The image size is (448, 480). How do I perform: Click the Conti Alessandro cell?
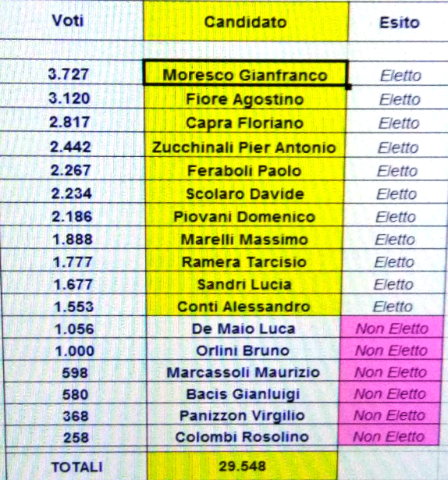tap(244, 305)
